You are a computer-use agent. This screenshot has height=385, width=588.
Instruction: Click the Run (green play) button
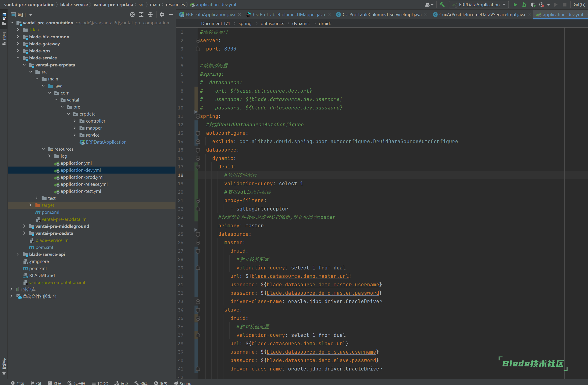pos(515,5)
